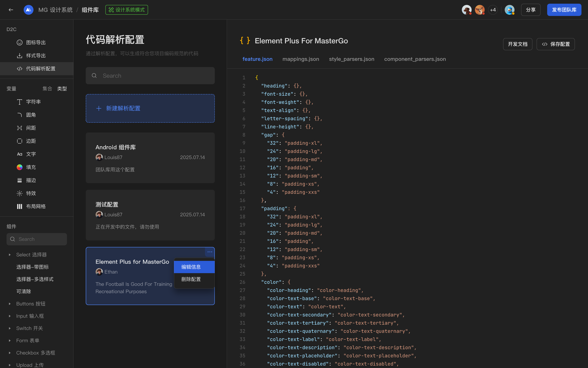Switch variables view to 类型
The image size is (588, 368).
coord(62,89)
